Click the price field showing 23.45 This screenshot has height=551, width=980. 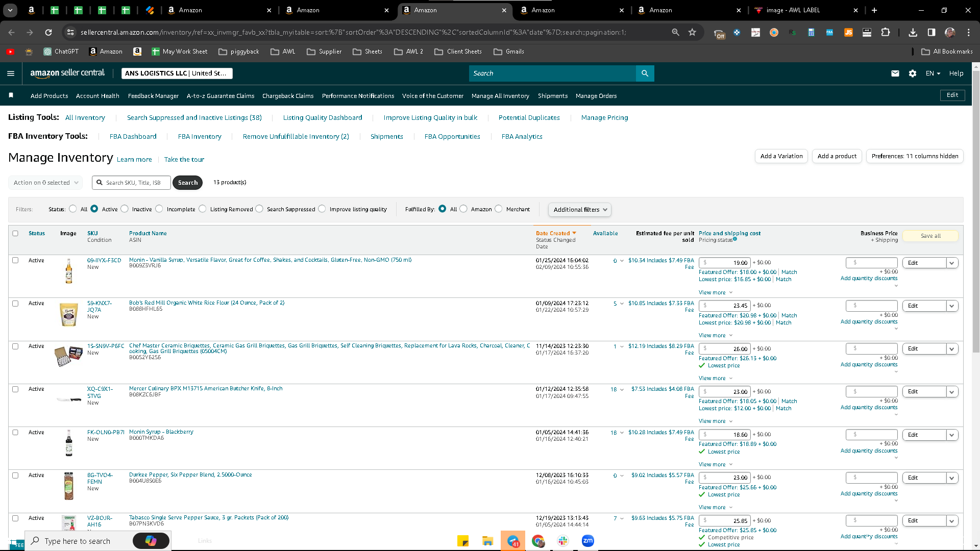click(x=724, y=306)
